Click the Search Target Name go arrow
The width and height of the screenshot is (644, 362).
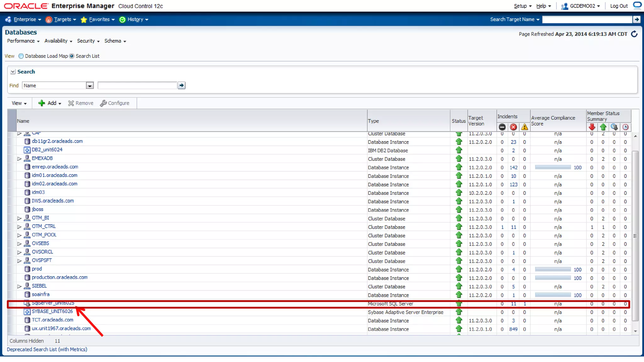pos(637,19)
